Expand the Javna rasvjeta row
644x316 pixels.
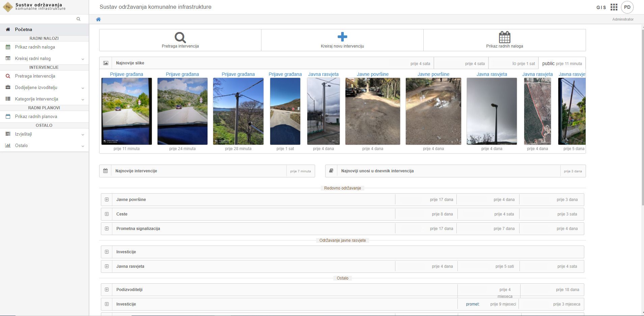(107, 266)
